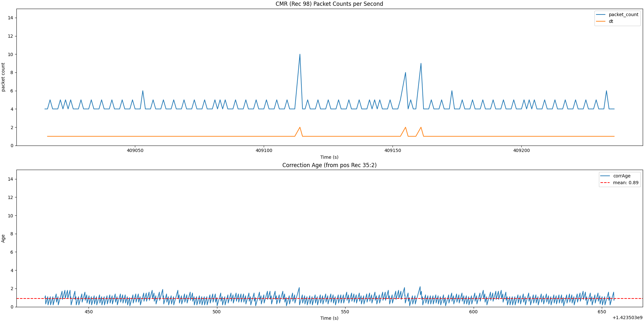
Task: Click the 650 tick on Correction Age chart
Action: point(601,312)
